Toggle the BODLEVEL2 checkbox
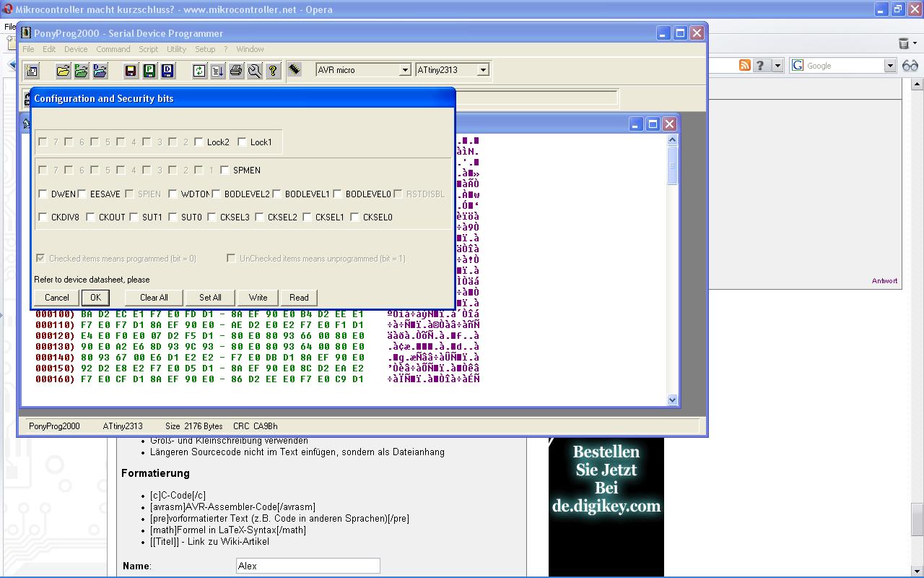Screen dimensions: 924x578 tap(216, 194)
